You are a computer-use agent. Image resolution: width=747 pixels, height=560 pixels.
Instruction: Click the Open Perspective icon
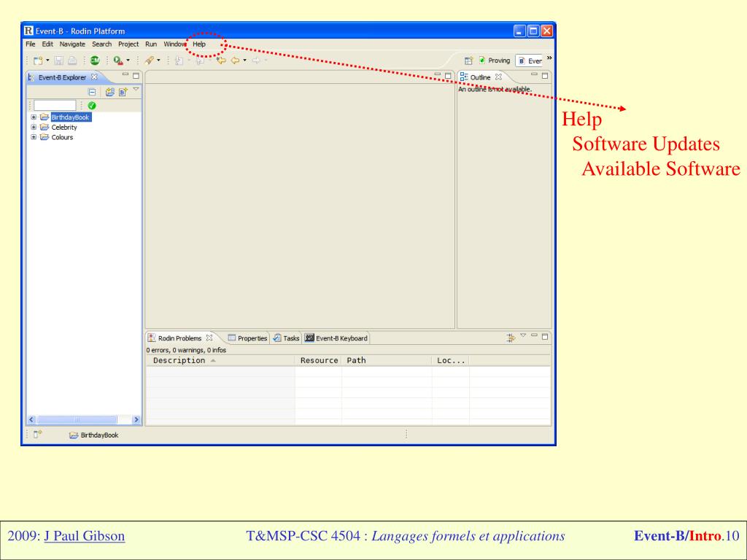(x=469, y=61)
